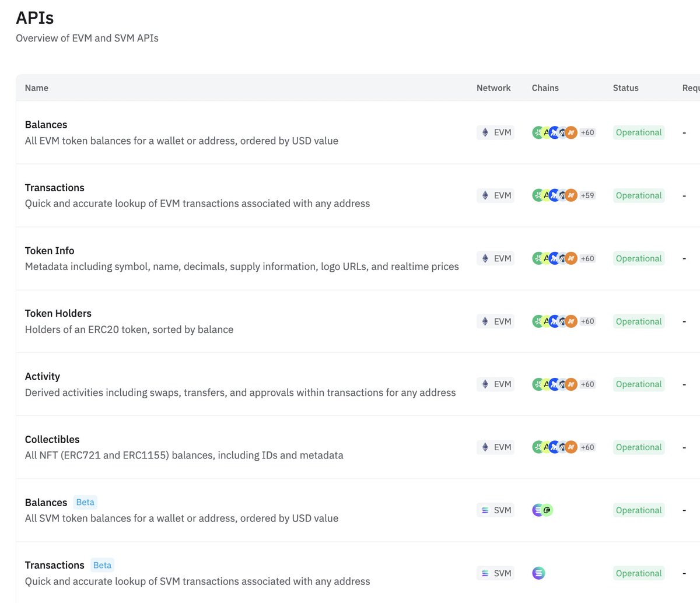Click the Solana chain icon in the SVM Transactions Chains cell

(x=538, y=573)
